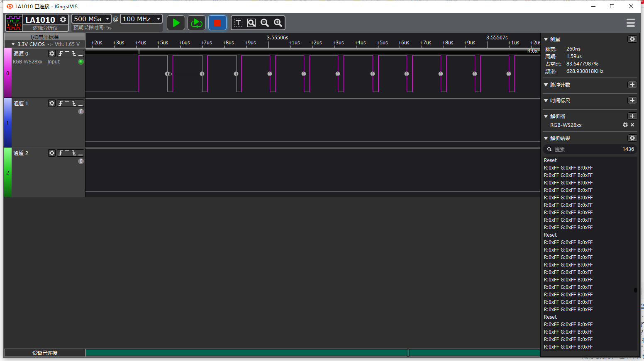644x361 pixels.
Task: Open settings gear for 通道 1
Action: pyautogui.click(x=52, y=103)
